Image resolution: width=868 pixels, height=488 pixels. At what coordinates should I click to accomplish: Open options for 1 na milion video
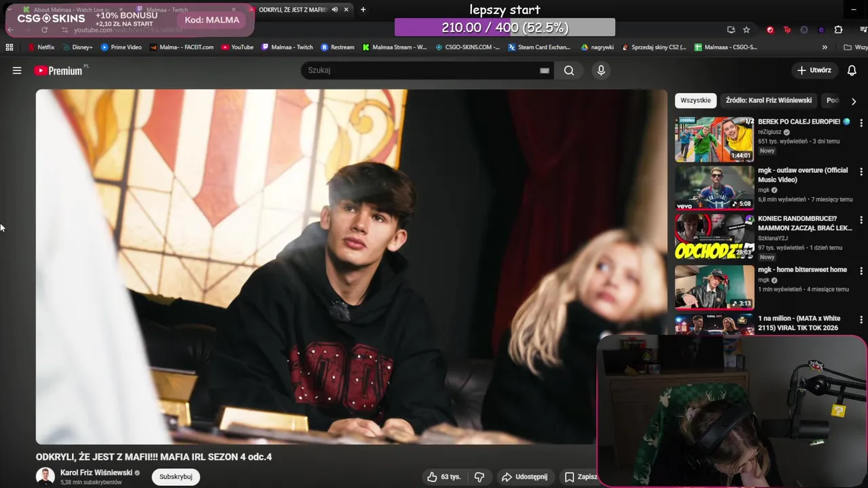tap(861, 319)
